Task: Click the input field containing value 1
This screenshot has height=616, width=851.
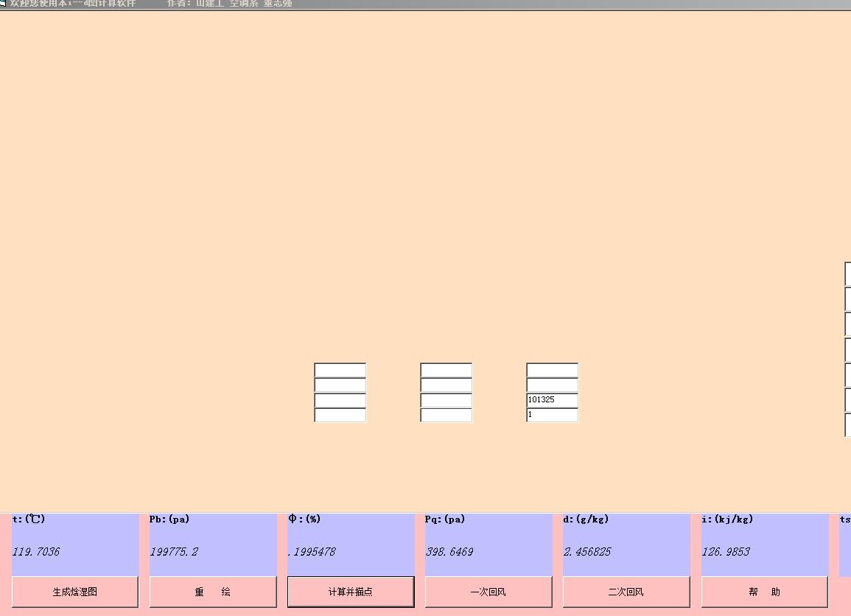Action: pyautogui.click(x=552, y=415)
